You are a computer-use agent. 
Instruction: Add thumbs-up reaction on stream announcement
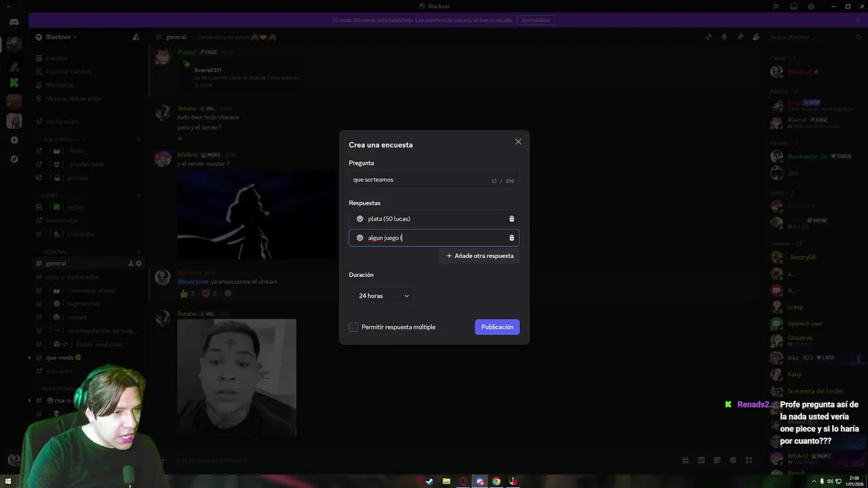[x=187, y=293]
